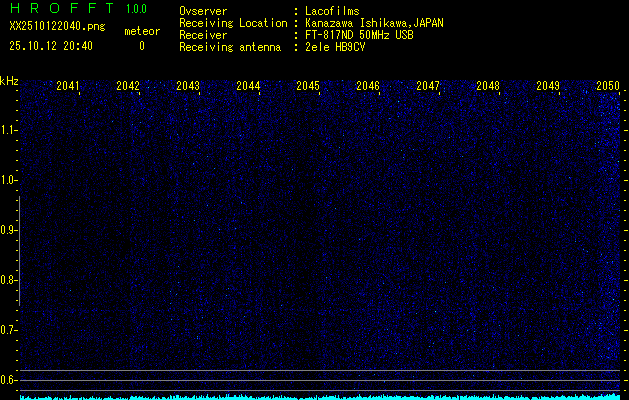Click the 2041 time marker
Viewport: 629px width, 400px height.
click(x=68, y=87)
